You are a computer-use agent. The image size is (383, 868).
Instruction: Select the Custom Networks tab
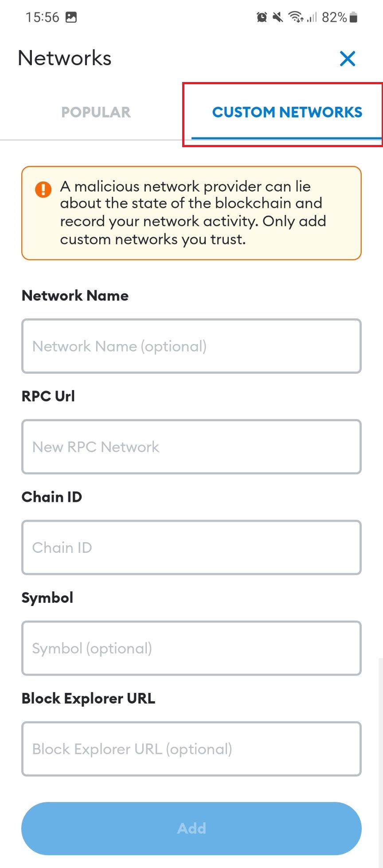[x=287, y=112]
